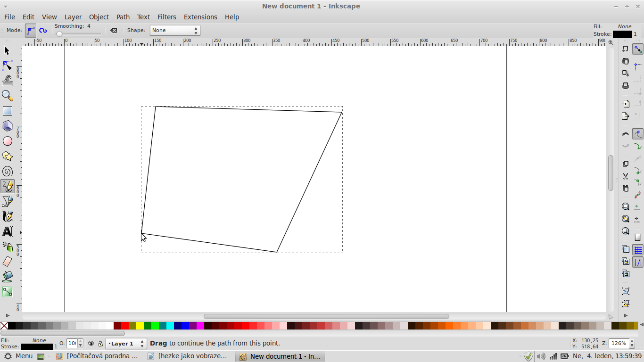The height and width of the screenshot is (362, 644).
Task: Click the Import file icon
Action: coord(626,104)
